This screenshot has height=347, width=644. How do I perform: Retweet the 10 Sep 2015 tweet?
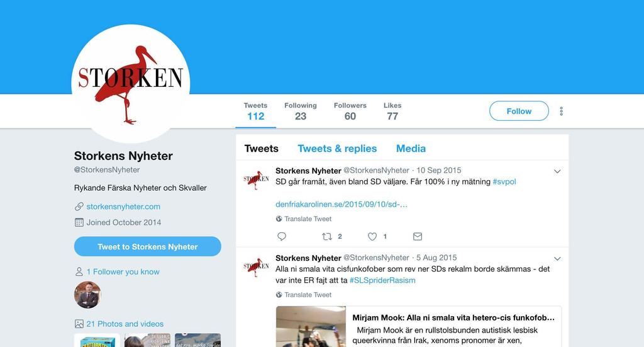pyautogui.click(x=327, y=236)
